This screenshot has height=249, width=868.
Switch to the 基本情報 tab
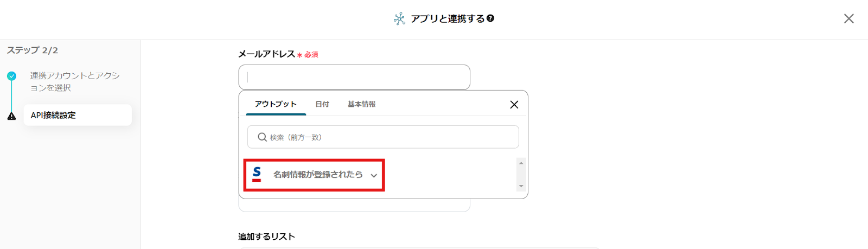pyautogui.click(x=361, y=104)
